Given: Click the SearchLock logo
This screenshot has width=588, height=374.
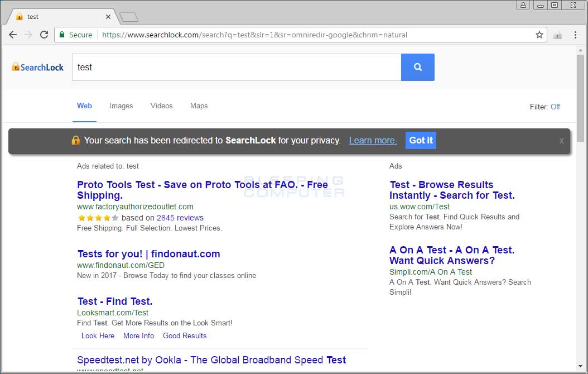Looking at the screenshot, I should click(x=37, y=67).
